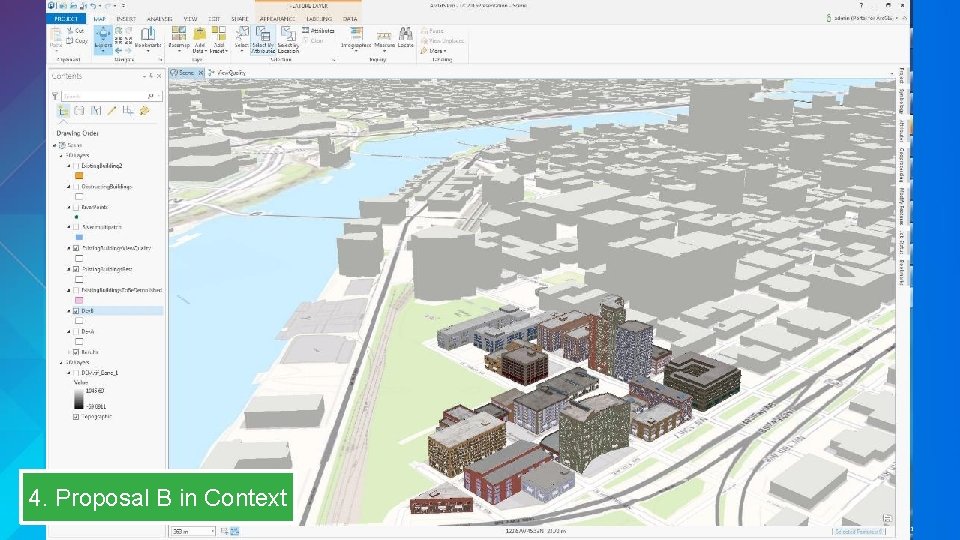Switch to the DATA ribbon tab
The image size is (960, 540).
[x=350, y=19]
